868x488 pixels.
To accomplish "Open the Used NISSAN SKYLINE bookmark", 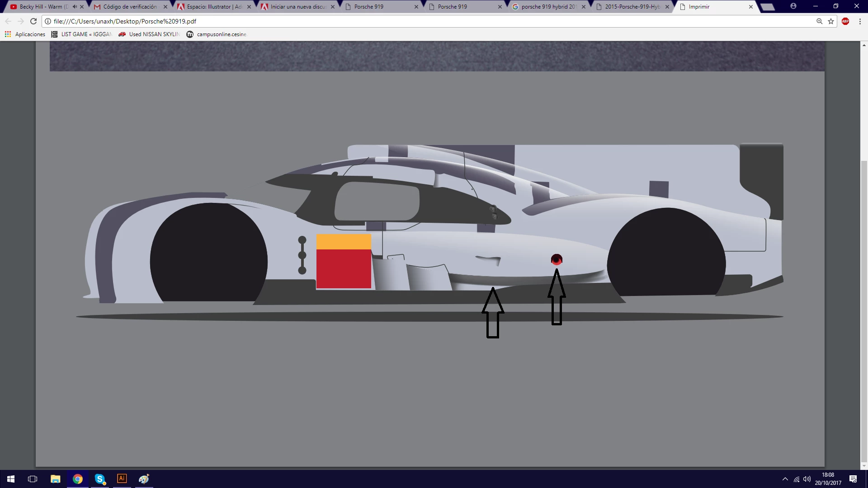I will tap(149, 34).
